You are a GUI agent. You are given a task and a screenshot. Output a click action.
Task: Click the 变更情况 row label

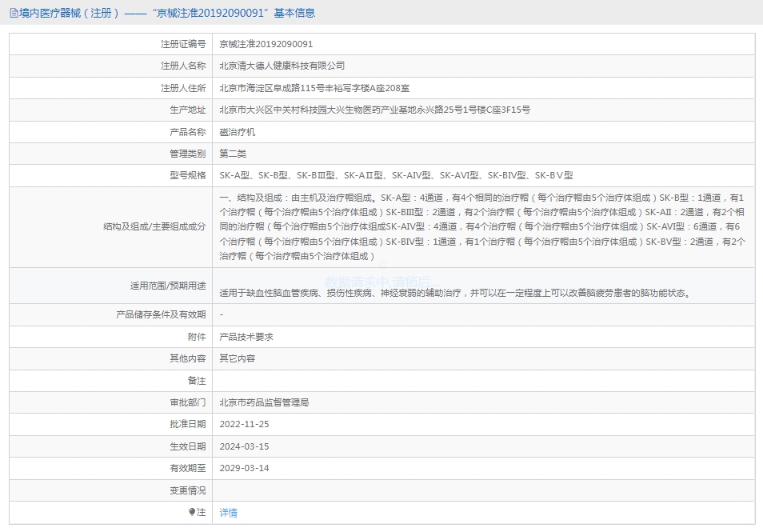188,490
